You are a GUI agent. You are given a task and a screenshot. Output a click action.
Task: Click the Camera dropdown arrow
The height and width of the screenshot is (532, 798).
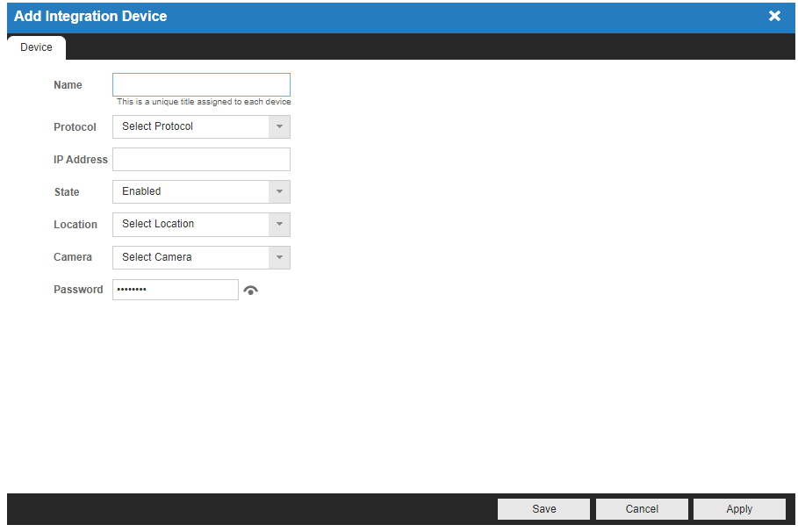tap(279, 257)
